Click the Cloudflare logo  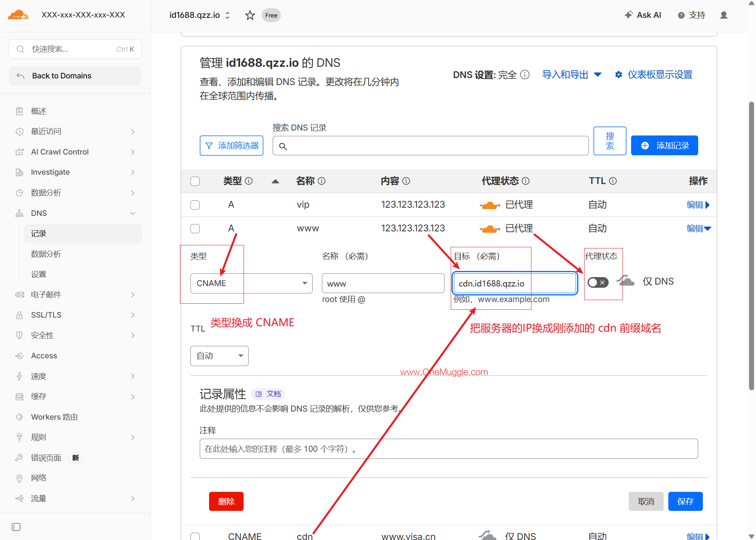pos(18,15)
